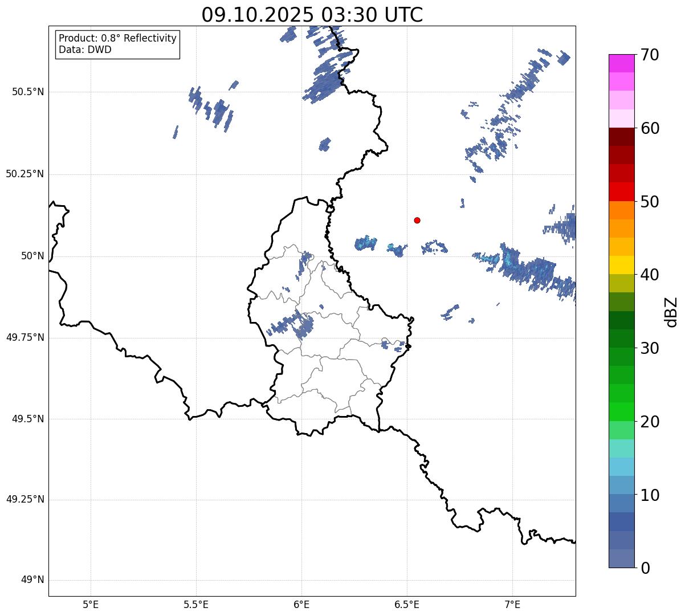This screenshot has height=616, width=685.
Task: Click the 49.25°N latitude label
Action: [x=25, y=499]
